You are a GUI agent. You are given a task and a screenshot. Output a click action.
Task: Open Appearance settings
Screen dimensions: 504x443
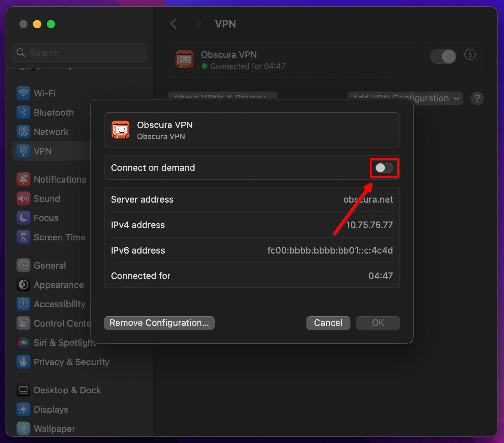point(58,285)
